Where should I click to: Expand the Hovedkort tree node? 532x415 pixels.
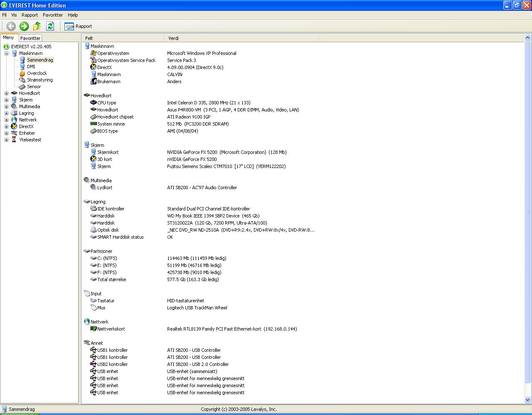[6, 93]
